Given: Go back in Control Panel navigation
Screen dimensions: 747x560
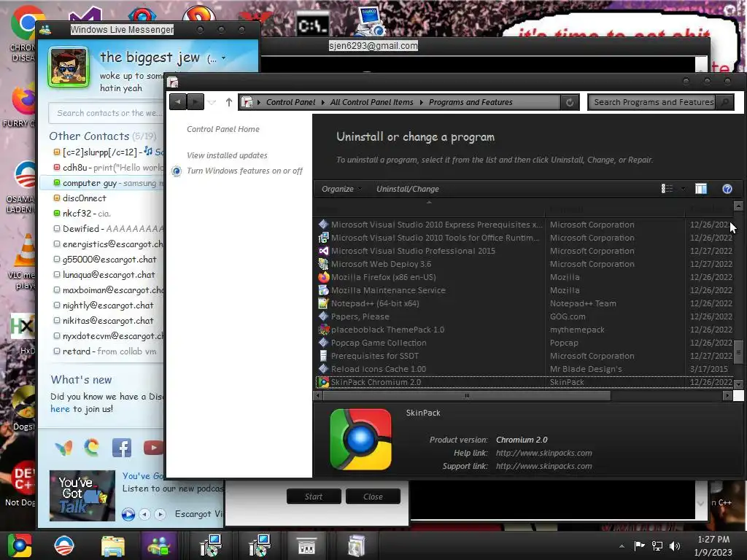Looking at the screenshot, I should pos(178,102).
